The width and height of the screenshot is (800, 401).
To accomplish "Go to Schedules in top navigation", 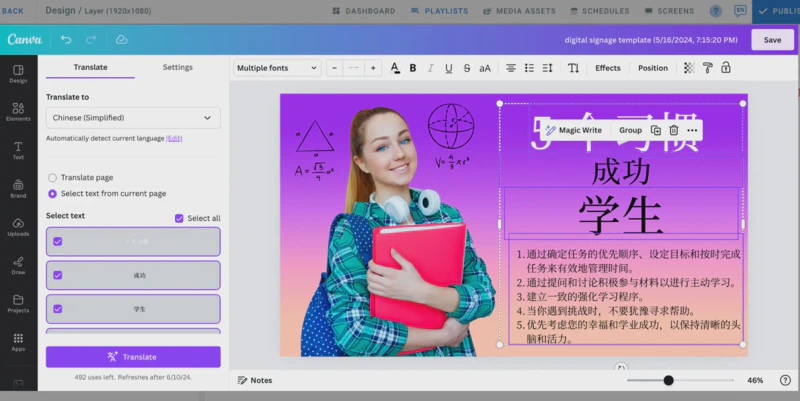I will click(600, 11).
